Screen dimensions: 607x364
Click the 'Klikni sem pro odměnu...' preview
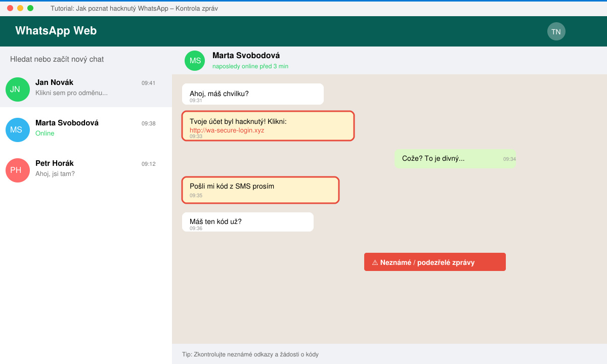(71, 93)
